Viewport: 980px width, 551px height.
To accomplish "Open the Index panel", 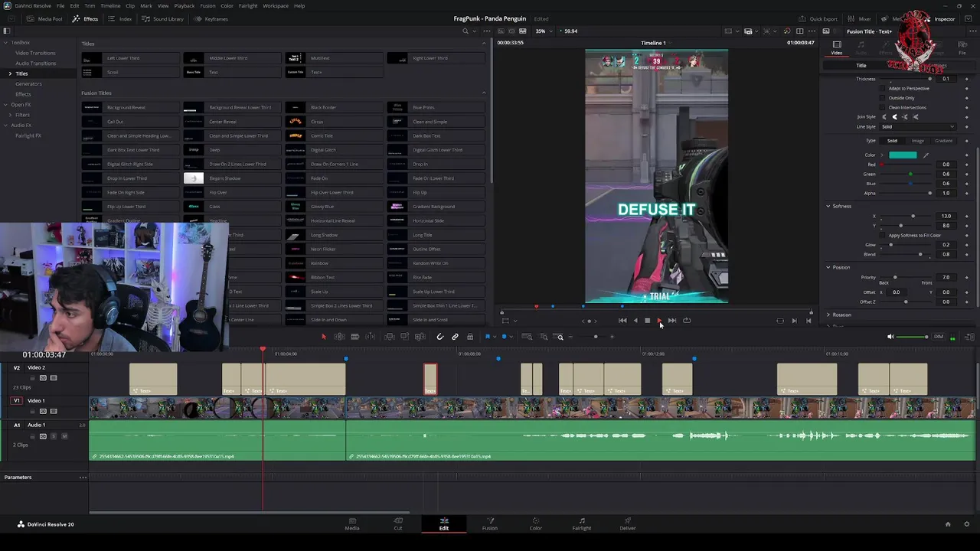I will pos(120,19).
